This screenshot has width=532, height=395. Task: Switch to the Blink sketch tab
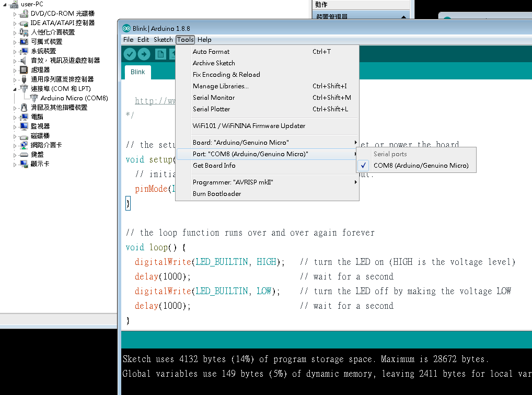click(x=138, y=72)
